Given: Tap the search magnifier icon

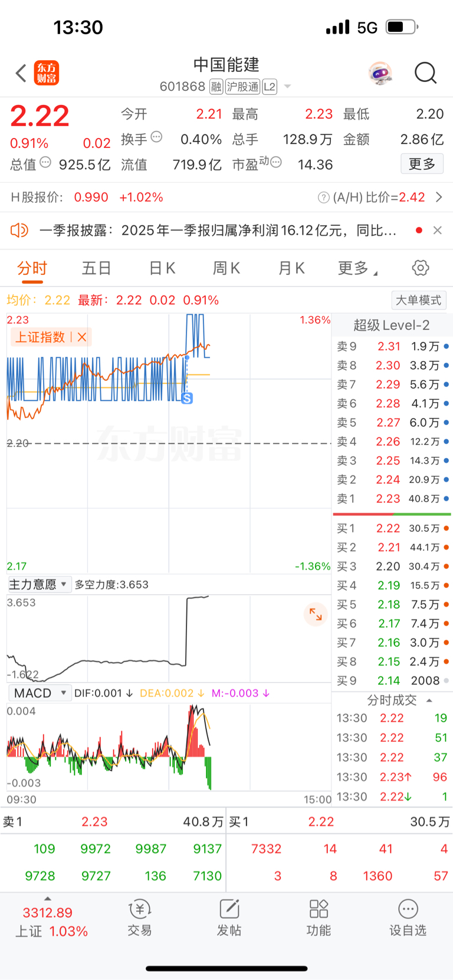Looking at the screenshot, I should pos(425,73).
